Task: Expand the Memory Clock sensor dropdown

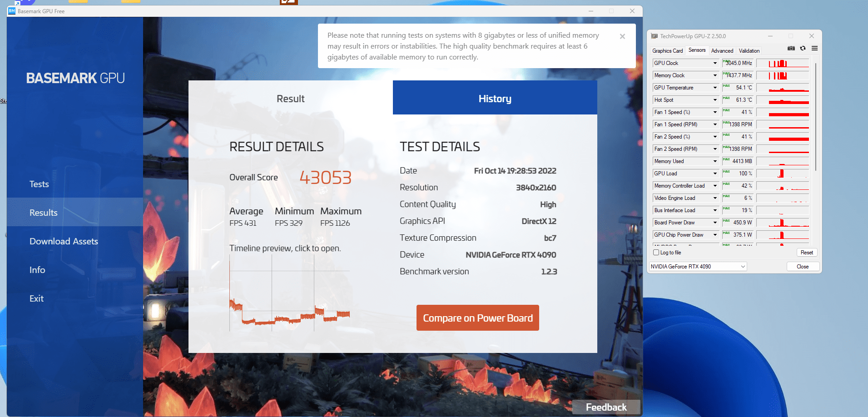Action: (715, 75)
